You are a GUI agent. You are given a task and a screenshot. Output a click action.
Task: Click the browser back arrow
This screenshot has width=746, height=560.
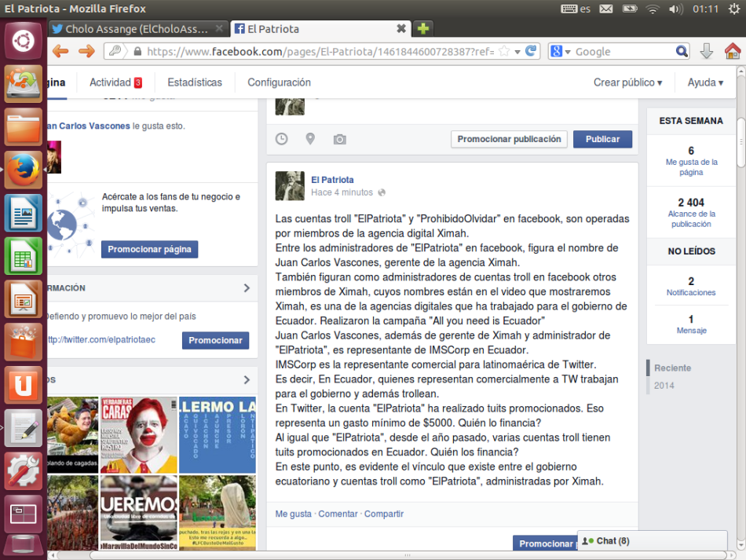60,51
